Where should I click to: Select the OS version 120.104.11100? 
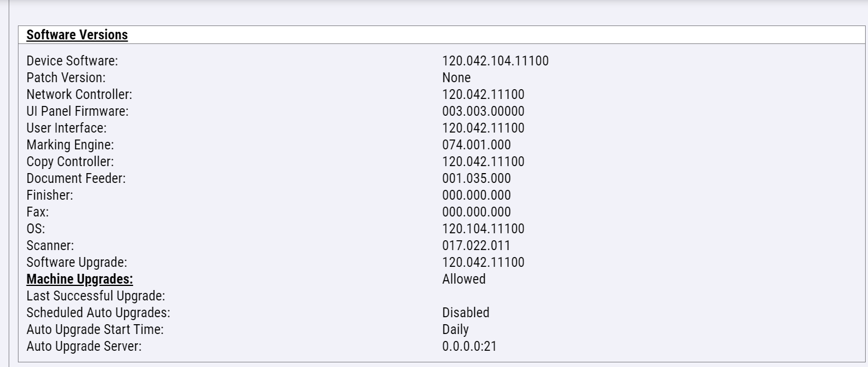(x=483, y=229)
